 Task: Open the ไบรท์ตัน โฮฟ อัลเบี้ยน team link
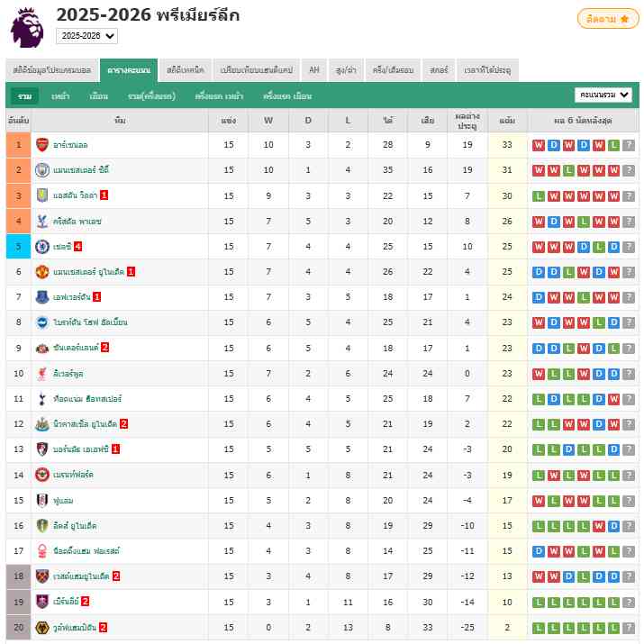click(x=91, y=322)
